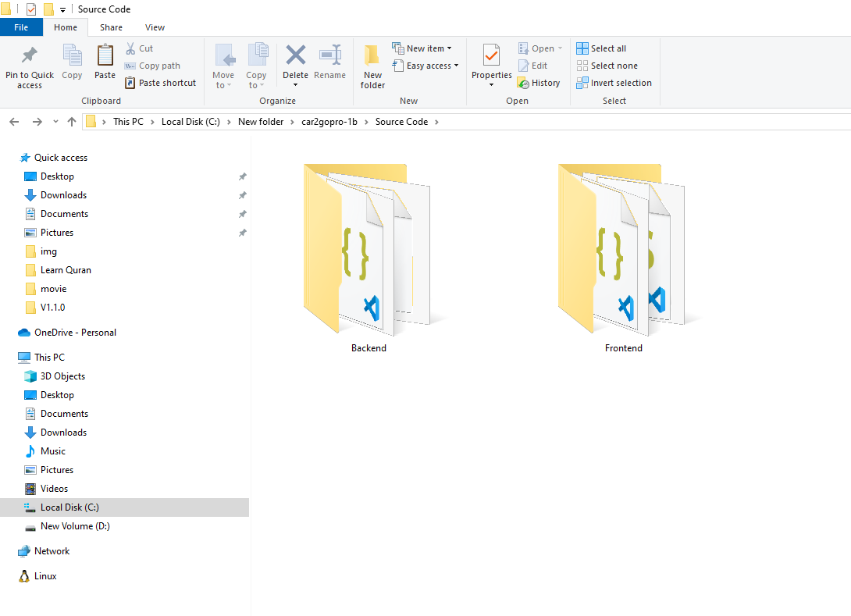The height and width of the screenshot is (616, 851).
Task: Go up one folder level arrow
Action: point(72,122)
